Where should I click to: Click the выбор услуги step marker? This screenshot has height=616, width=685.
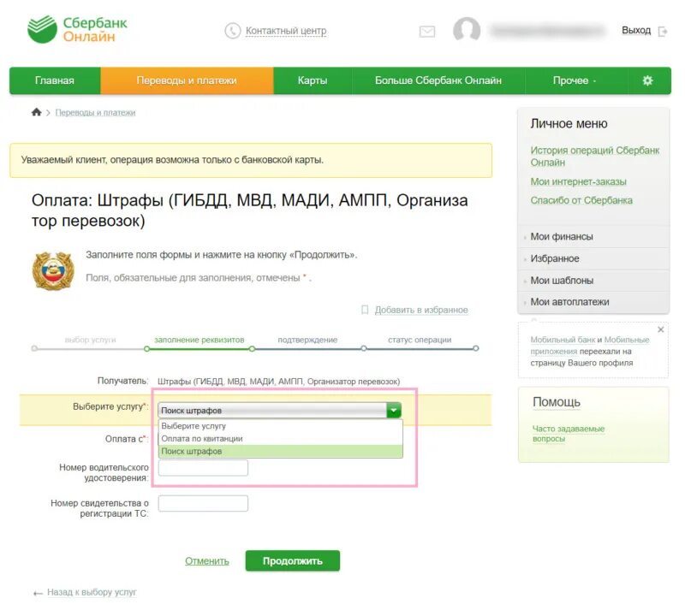pyautogui.click(x=34, y=348)
